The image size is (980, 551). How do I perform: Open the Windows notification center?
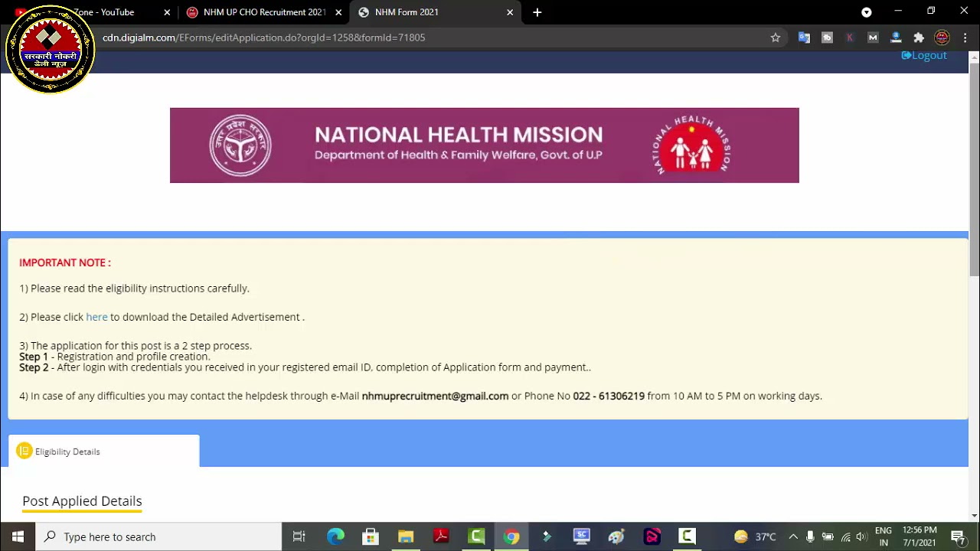tap(958, 536)
